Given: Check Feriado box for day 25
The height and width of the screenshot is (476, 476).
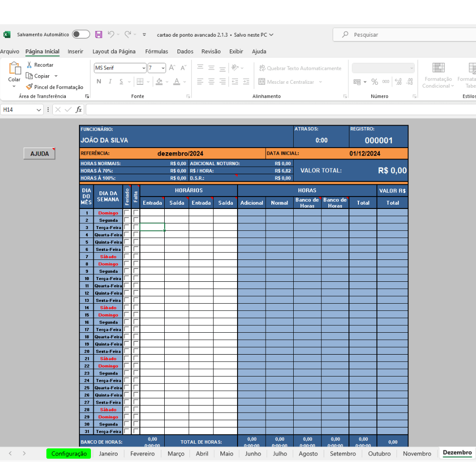Looking at the screenshot, I should (127, 387).
